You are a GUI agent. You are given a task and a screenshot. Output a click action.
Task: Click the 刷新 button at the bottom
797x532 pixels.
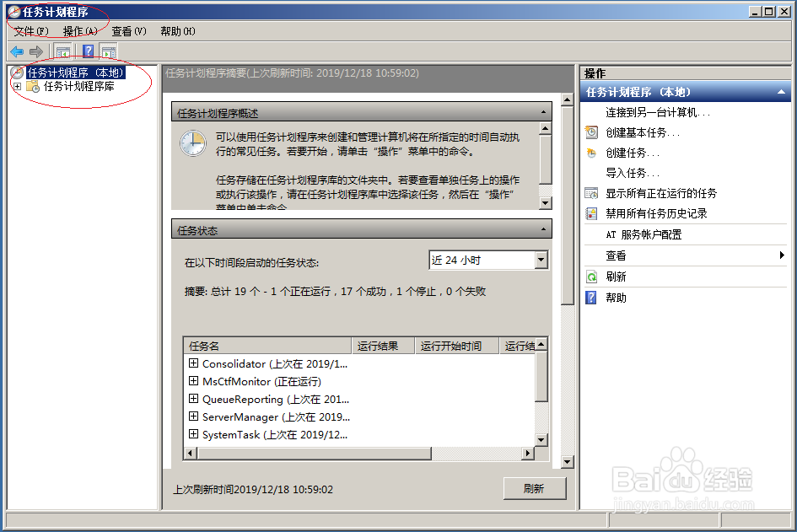pyautogui.click(x=535, y=488)
